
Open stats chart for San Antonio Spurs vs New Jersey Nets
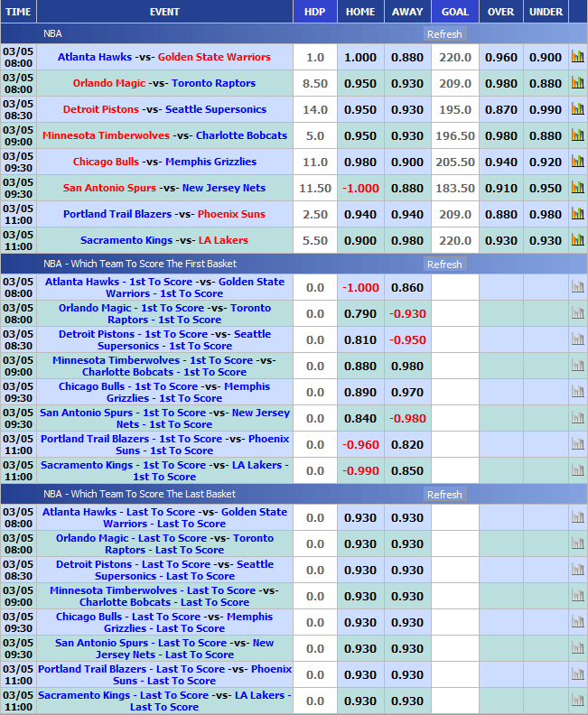[x=577, y=188]
